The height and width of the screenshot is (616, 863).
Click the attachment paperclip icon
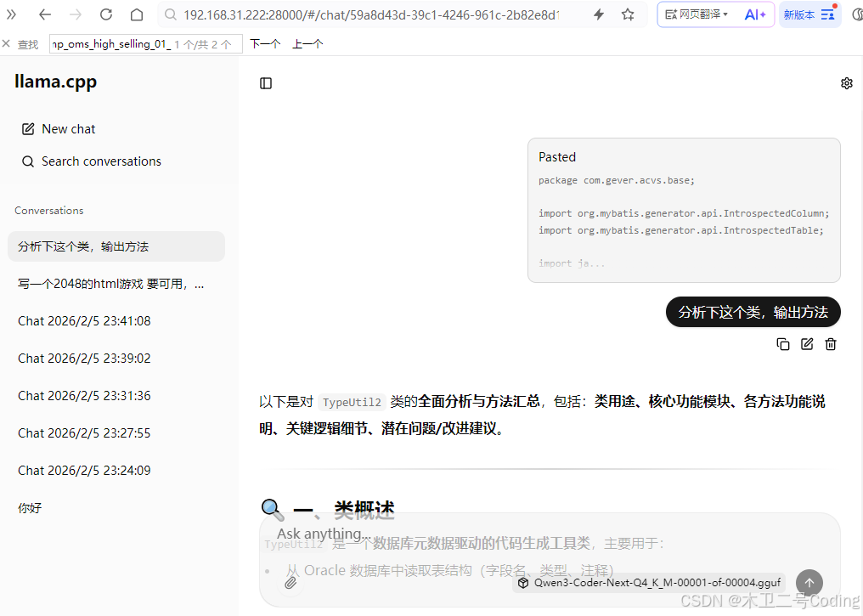pos(290,582)
